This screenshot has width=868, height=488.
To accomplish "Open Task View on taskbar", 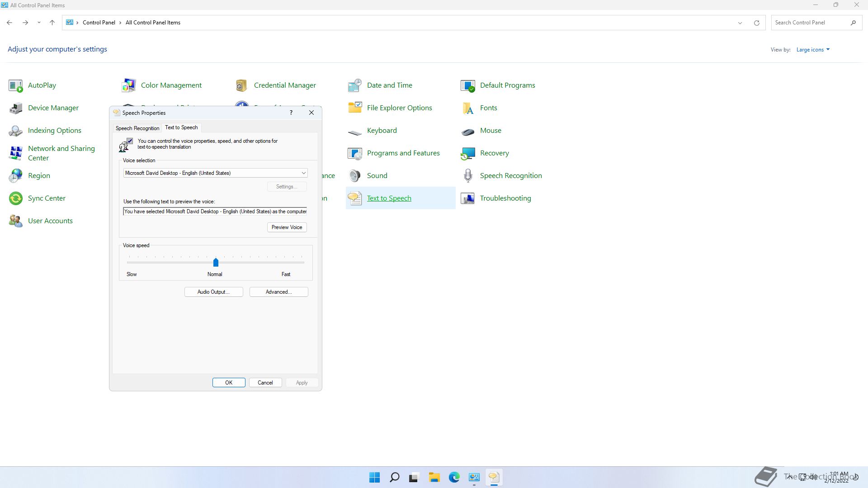I will point(414,477).
